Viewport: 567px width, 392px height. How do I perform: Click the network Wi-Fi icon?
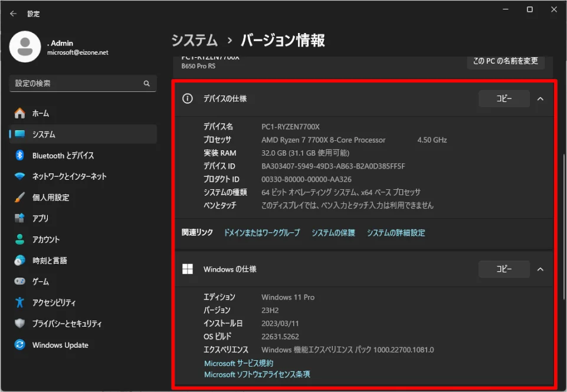(x=20, y=176)
